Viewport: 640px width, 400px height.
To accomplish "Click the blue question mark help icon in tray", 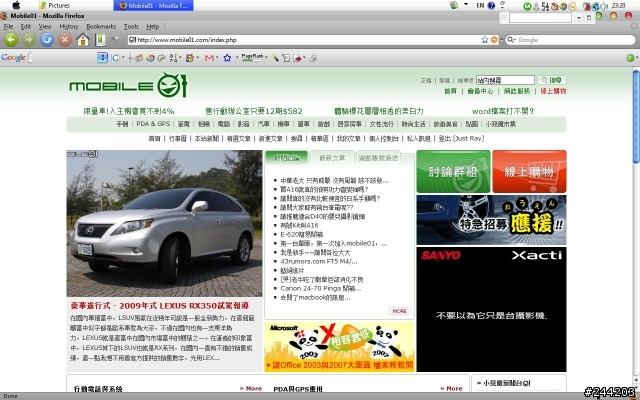I will click(x=491, y=5).
